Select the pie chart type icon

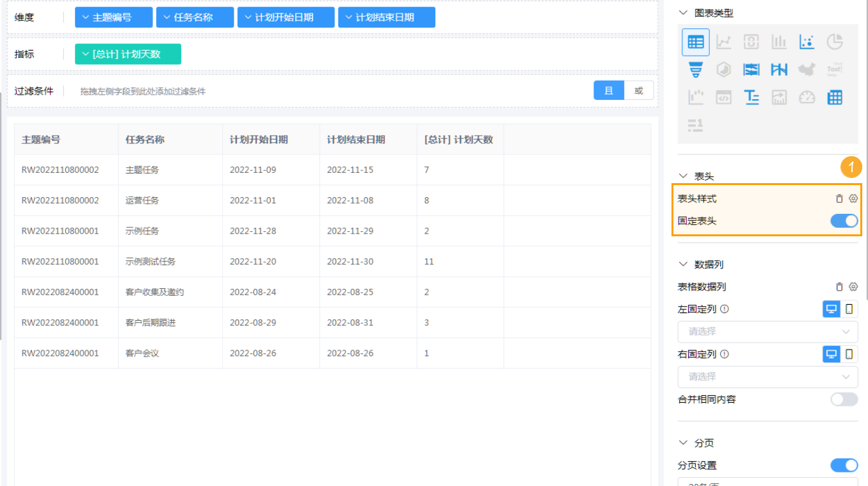[x=835, y=42]
